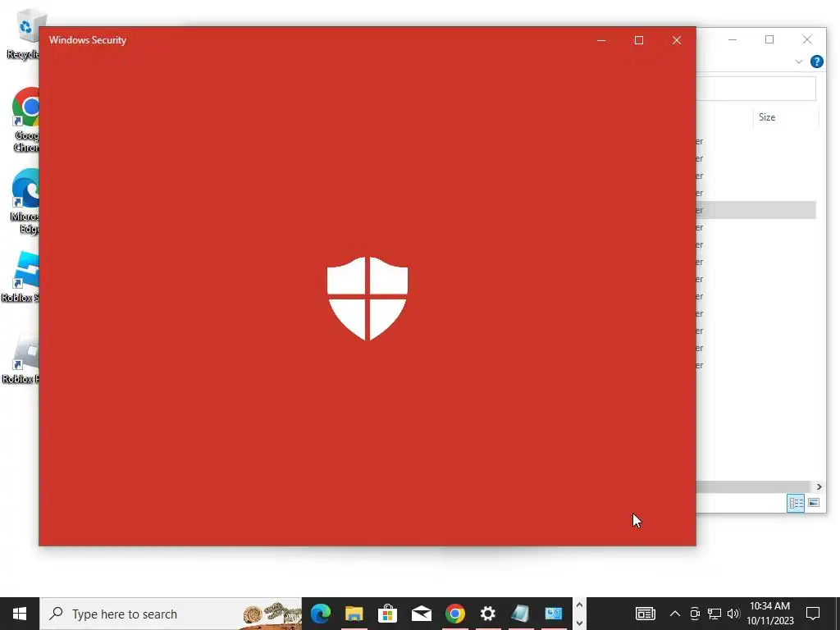The image size is (840, 630).
Task: Open the File Explorer help icon
Action: coord(816,62)
